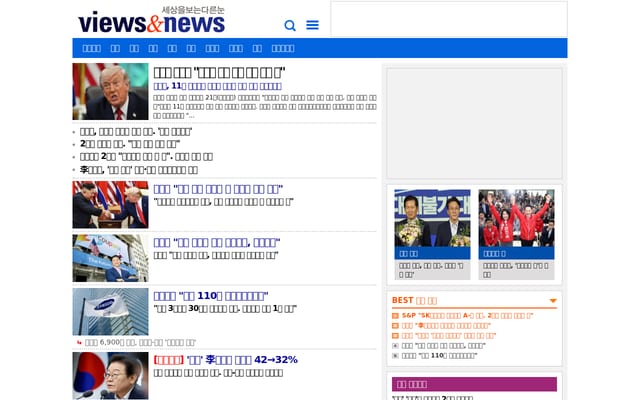Open the BEST list item containing "110"
Viewport: 640px width, 400px height.
[x=439, y=356]
